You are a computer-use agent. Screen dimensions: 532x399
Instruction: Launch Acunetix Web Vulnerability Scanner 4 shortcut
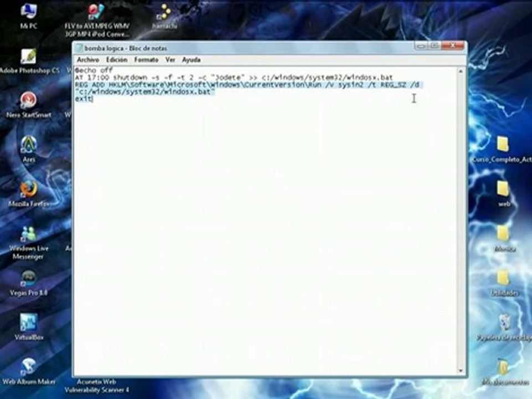96,386
